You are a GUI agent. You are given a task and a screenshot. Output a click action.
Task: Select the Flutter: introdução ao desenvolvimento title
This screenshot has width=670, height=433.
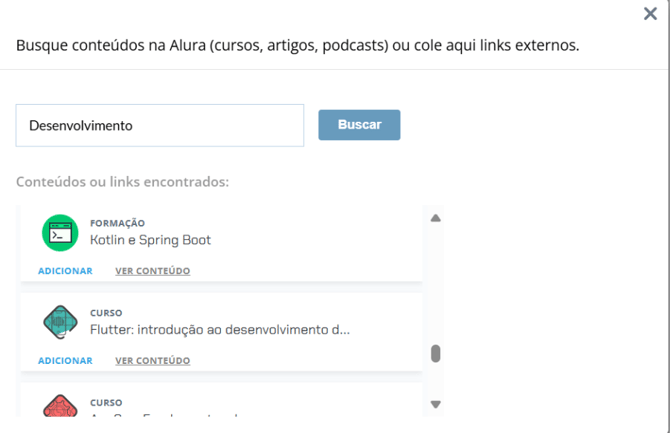coord(220,329)
